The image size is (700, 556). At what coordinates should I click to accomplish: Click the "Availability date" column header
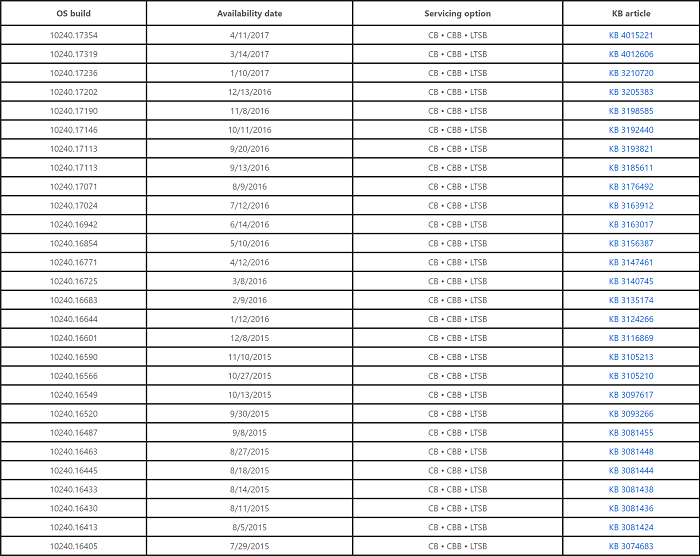click(x=250, y=13)
